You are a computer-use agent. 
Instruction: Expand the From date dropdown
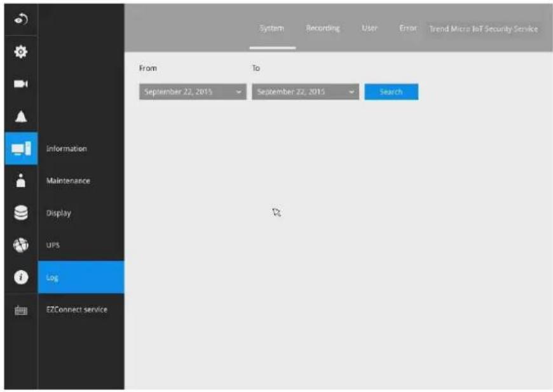tap(193, 91)
